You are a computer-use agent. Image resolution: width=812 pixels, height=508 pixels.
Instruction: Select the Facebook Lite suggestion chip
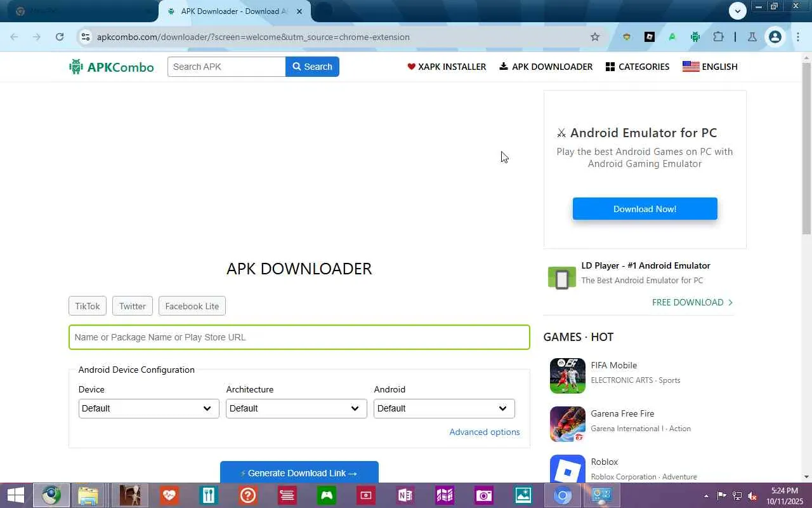point(192,306)
